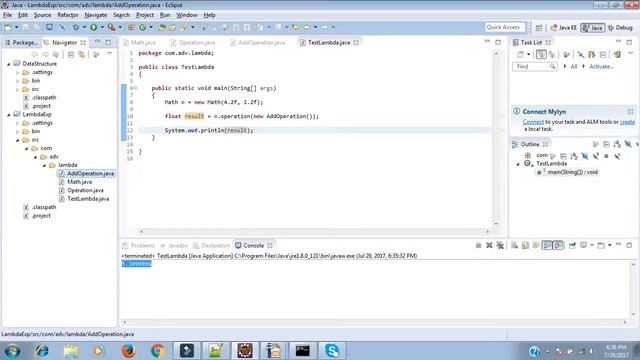Click the Skype icon in taskbar
640x360 pixels.
[x=332, y=351]
